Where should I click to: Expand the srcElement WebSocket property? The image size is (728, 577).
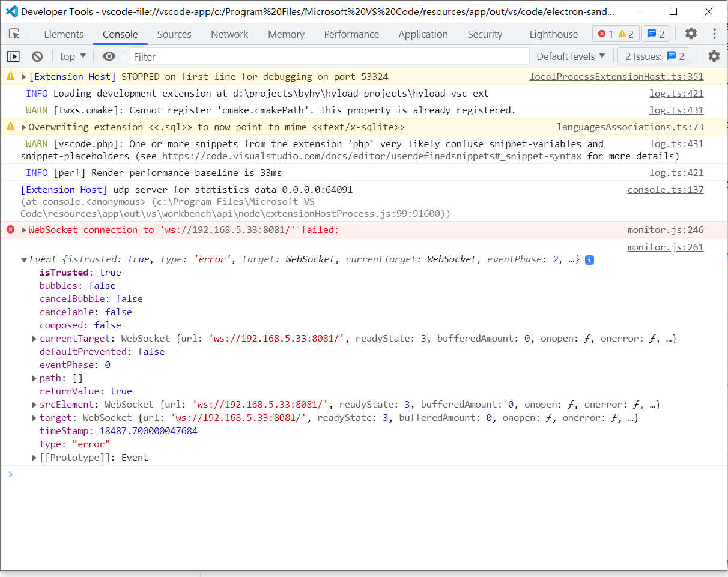click(x=35, y=405)
